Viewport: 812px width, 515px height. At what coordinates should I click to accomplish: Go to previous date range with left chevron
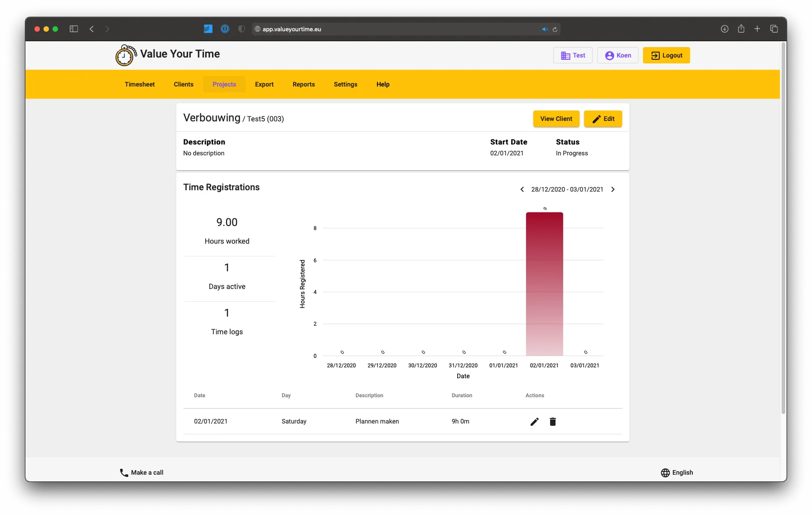click(522, 189)
